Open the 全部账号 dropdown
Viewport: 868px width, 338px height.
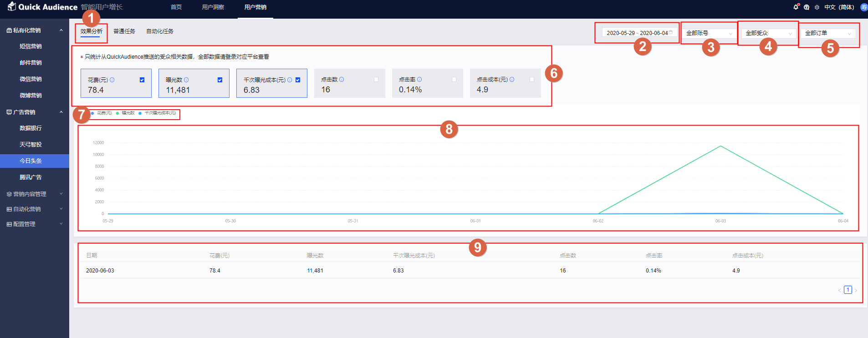(x=709, y=33)
